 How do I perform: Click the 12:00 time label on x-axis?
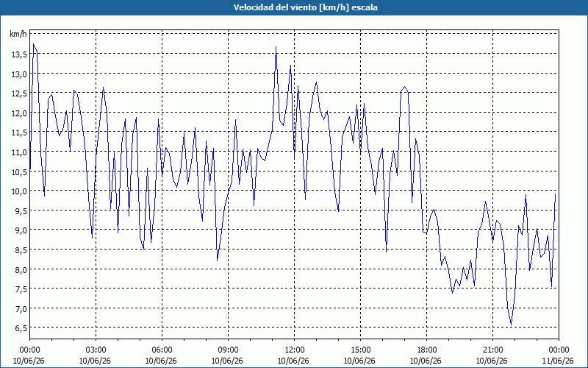(295, 350)
